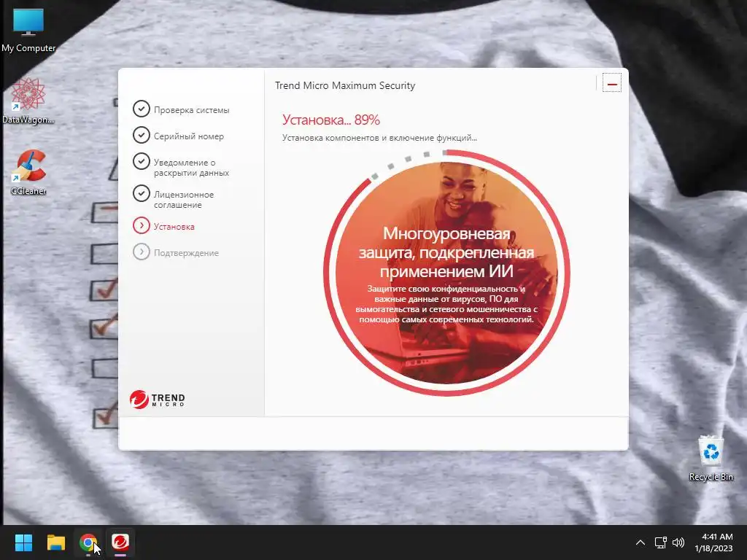Minimize the Trend Micro installer window

coord(612,84)
